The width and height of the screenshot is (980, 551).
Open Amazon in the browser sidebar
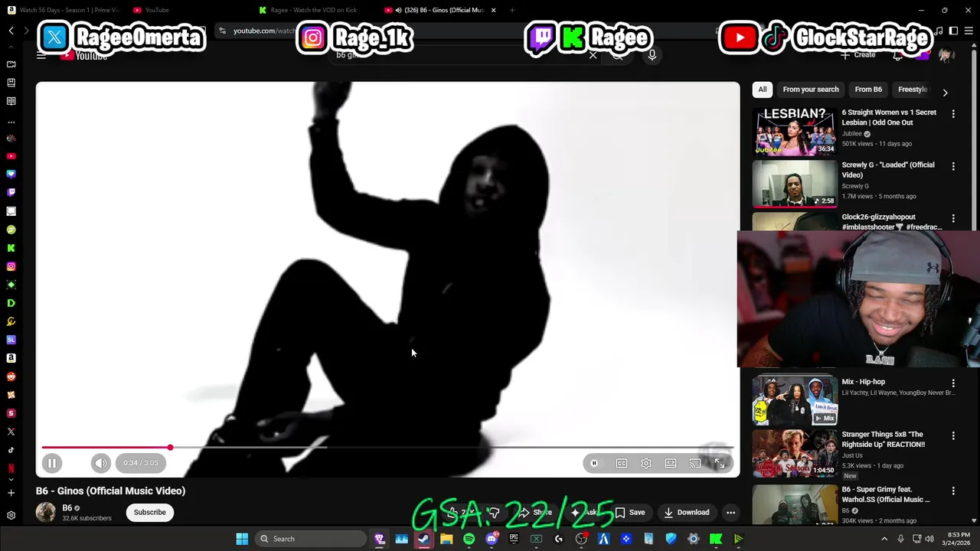(x=11, y=358)
